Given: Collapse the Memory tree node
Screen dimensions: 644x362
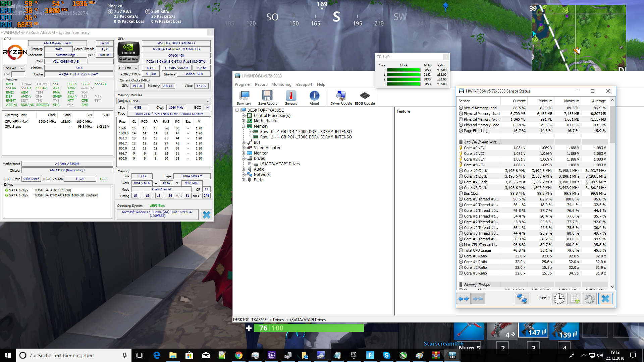Looking at the screenshot, I should click(244, 126).
